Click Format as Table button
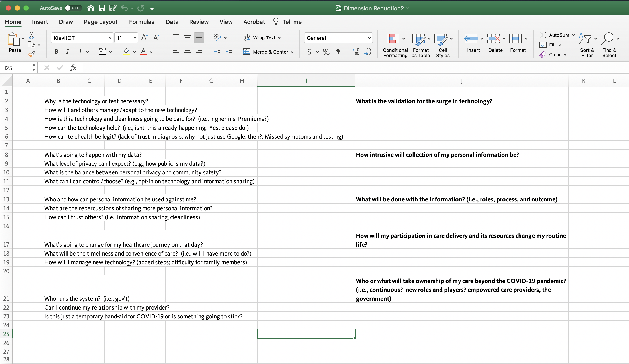Image resolution: width=629 pixels, height=364 pixels. [x=421, y=45]
